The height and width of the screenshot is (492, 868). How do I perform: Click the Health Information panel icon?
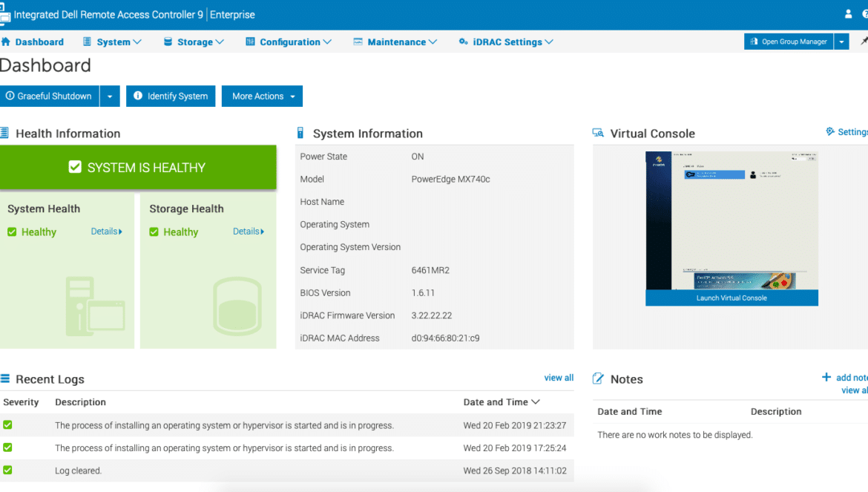4,133
